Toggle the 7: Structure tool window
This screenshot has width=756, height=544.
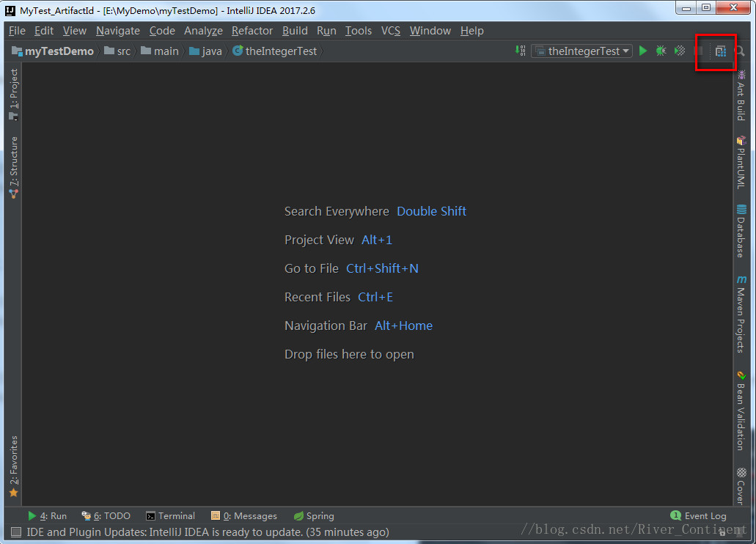point(13,167)
